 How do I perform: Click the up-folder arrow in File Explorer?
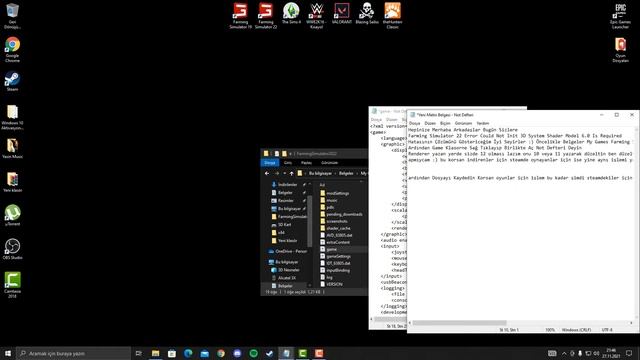[x=291, y=173]
